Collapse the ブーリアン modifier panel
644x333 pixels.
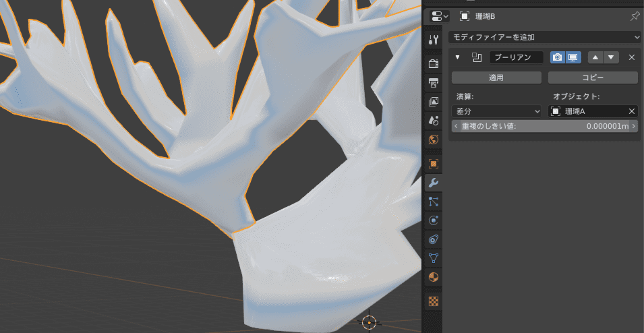click(x=457, y=57)
